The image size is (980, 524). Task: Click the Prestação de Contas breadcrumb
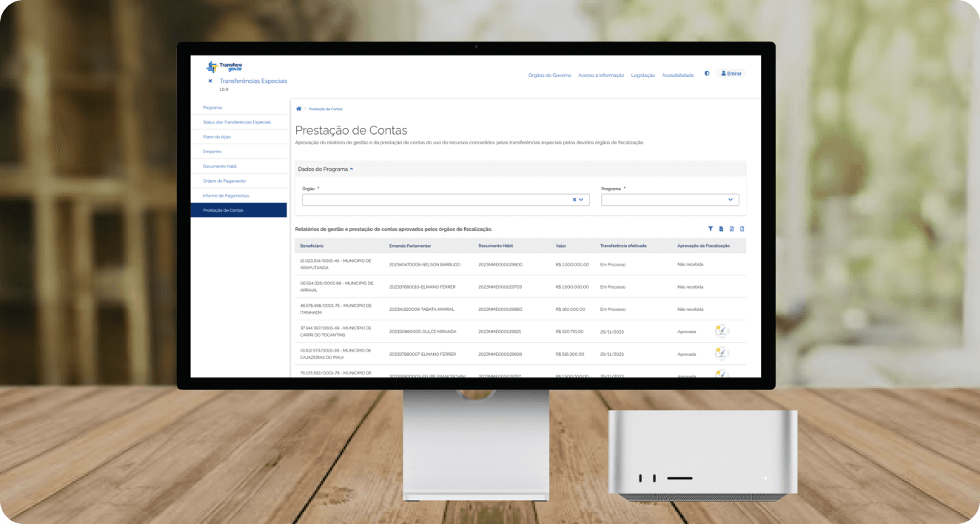(x=326, y=109)
